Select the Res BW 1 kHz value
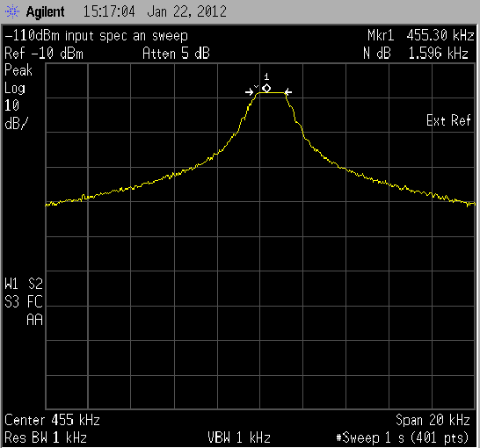Image resolution: width=480 pixels, height=448 pixels. click(46, 437)
